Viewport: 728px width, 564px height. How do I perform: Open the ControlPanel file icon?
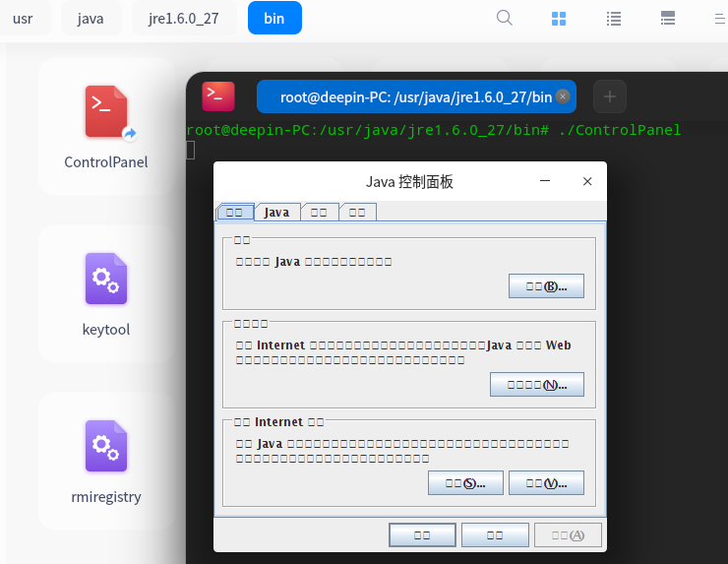(x=106, y=111)
